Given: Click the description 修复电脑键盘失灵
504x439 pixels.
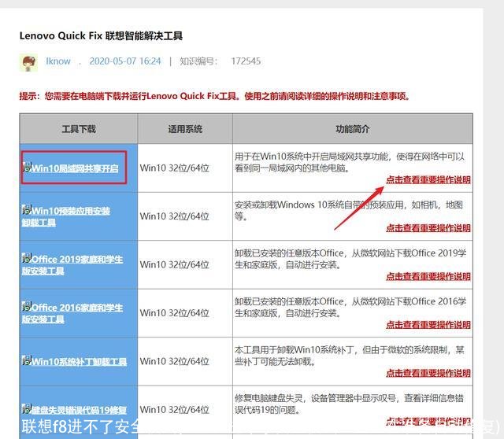Looking at the screenshot, I should (349, 404).
